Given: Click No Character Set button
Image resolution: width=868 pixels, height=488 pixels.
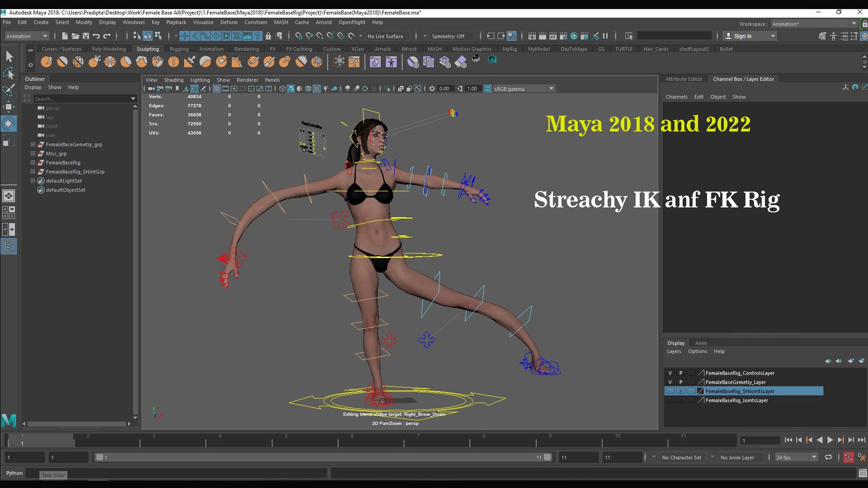Looking at the screenshot, I should coord(681,457).
